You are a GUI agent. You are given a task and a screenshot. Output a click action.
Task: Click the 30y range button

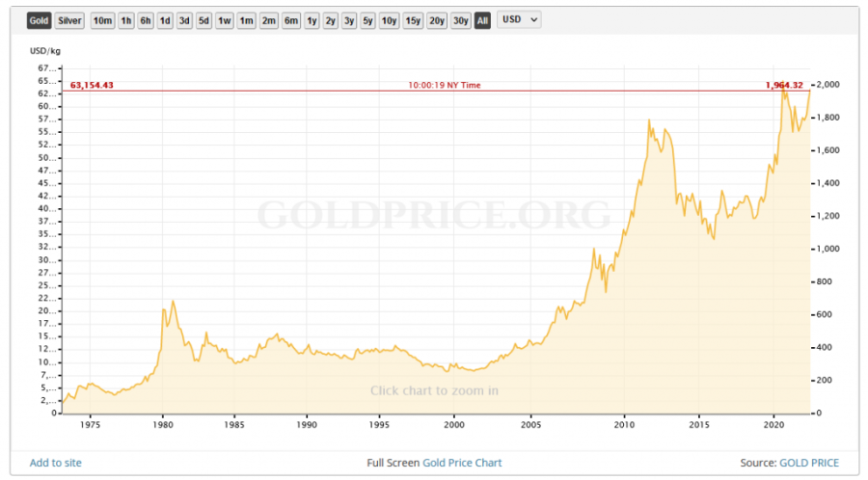point(460,20)
